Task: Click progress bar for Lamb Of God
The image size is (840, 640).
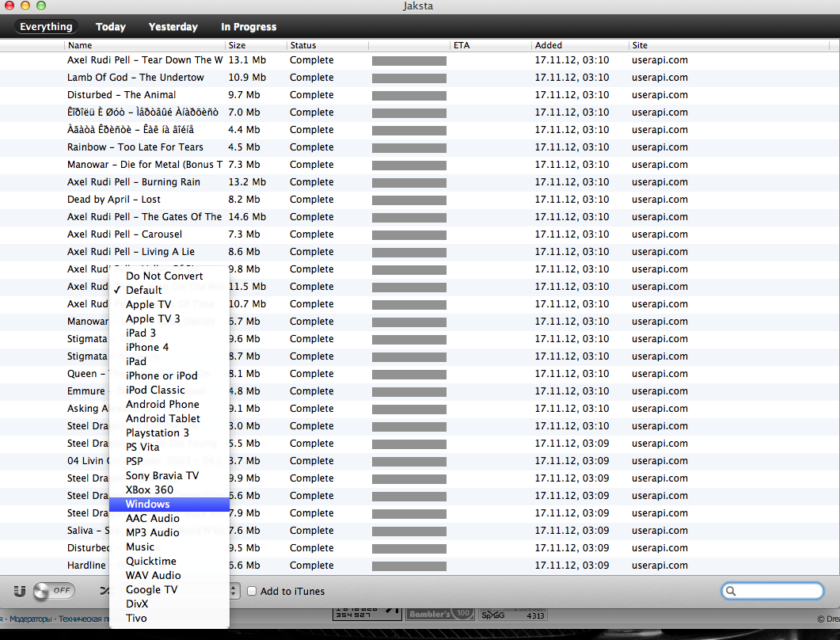Action: [409, 78]
